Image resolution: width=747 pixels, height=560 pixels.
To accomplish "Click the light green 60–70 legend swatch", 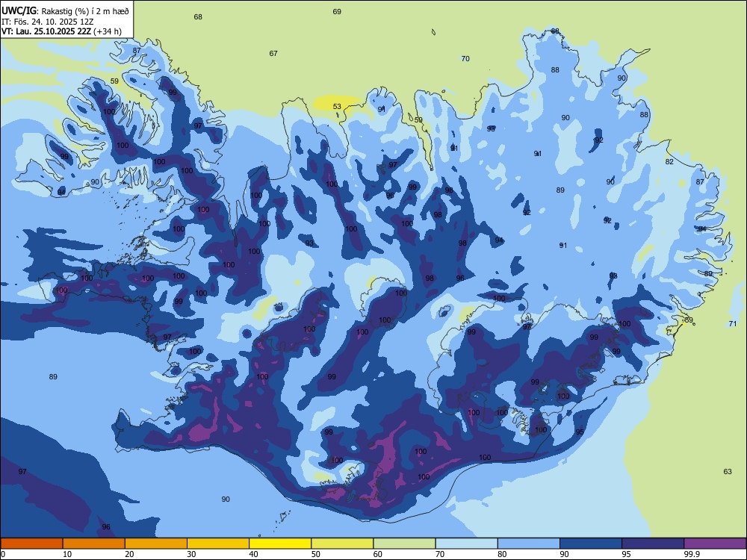I will (x=404, y=544).
